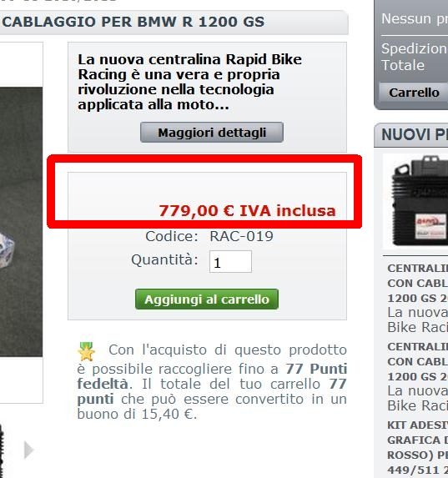Click the product title CABLAGGIO PER BMW

click(x=133, y=22)
